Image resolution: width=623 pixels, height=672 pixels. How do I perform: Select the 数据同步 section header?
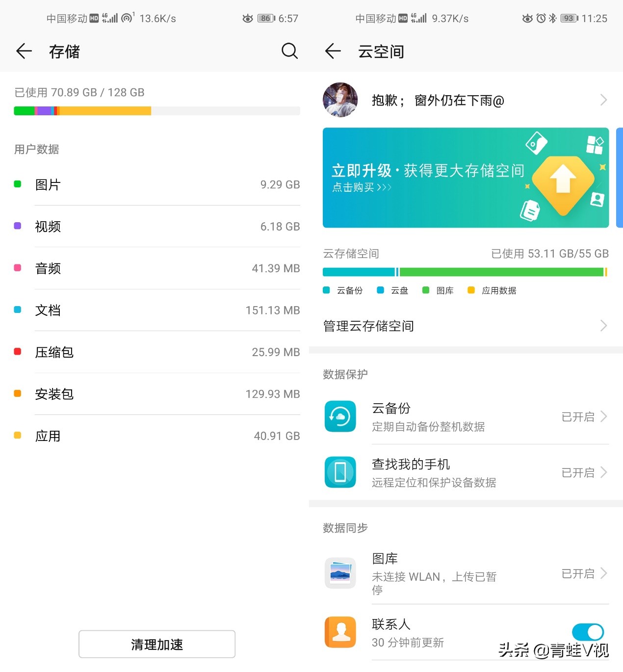point(345,527)
